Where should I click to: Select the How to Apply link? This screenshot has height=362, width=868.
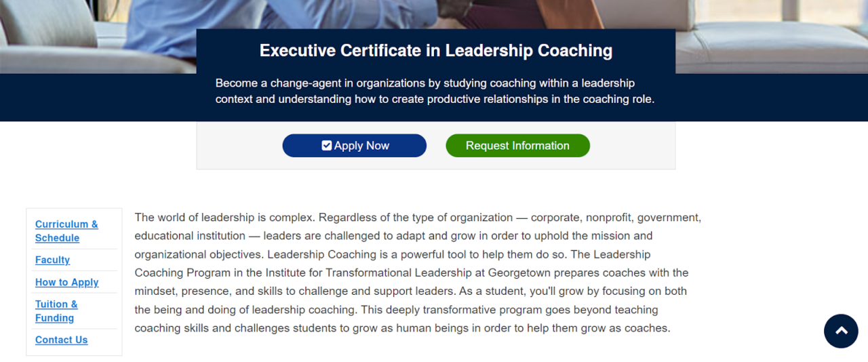click(66, 282)
